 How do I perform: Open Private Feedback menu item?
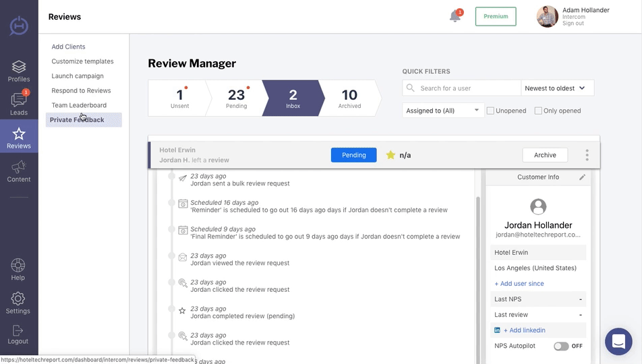[84, 119]
